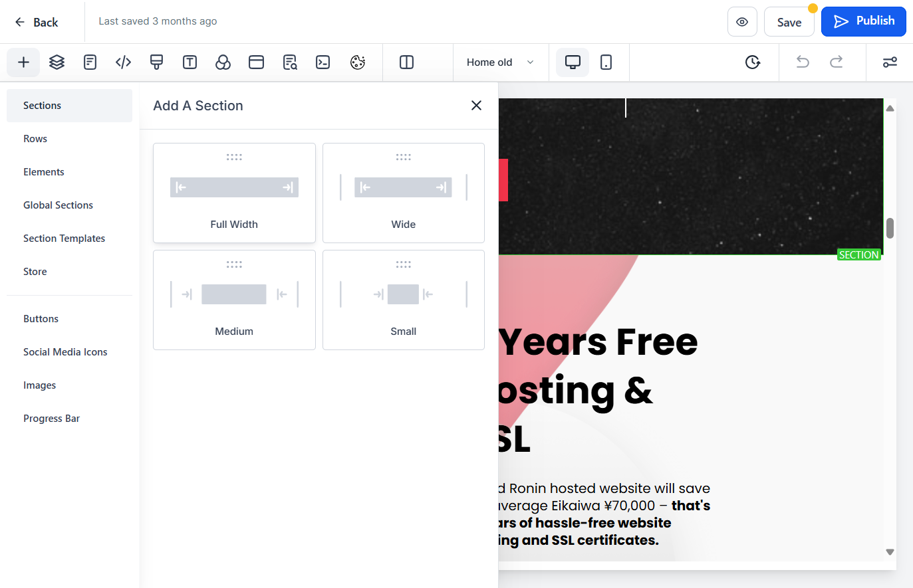Toggle the split column layout icon
The image size is (913, 588).
407,62
